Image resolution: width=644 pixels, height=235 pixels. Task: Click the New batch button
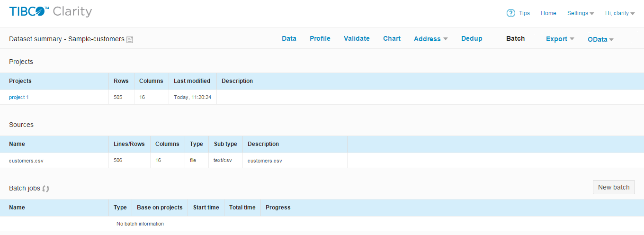point(614,187)
